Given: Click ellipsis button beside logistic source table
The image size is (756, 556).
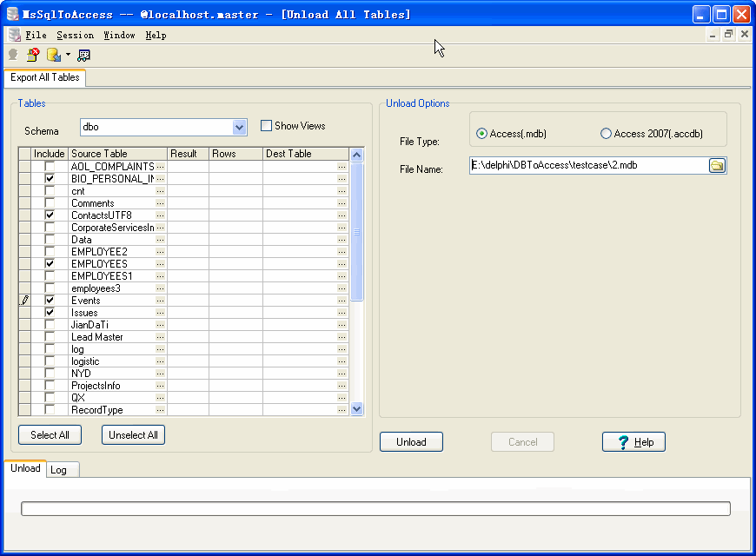Looking at the screenshot, I should (161, 361).
